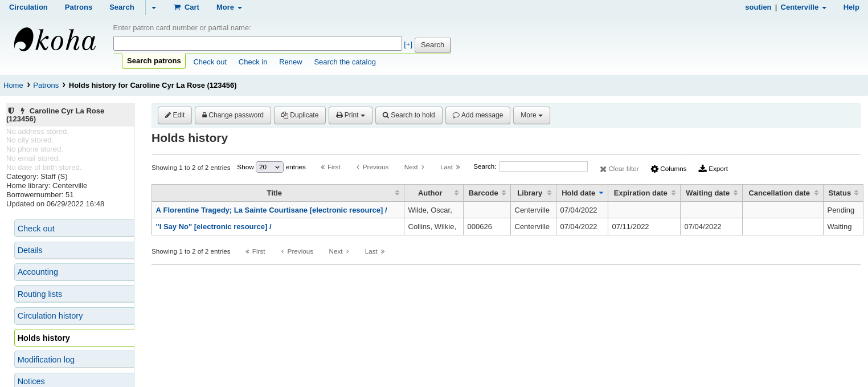Open "I Say No" electronic resource link
868x387 pixels.
click(x=213, y=226)
